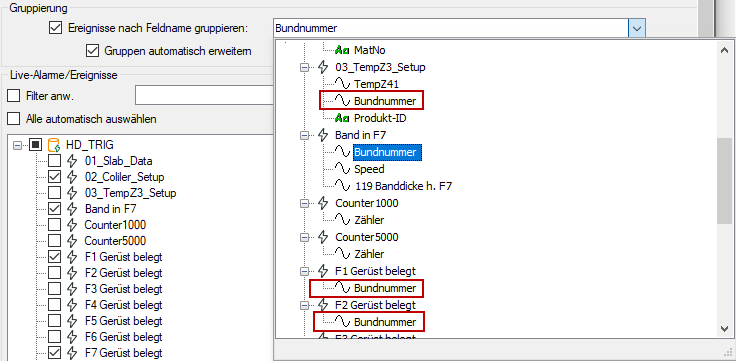Click the green text icon next to MatNo
Image resolution: width=736 pixels, height=361 pixels.
click(343, 50)
